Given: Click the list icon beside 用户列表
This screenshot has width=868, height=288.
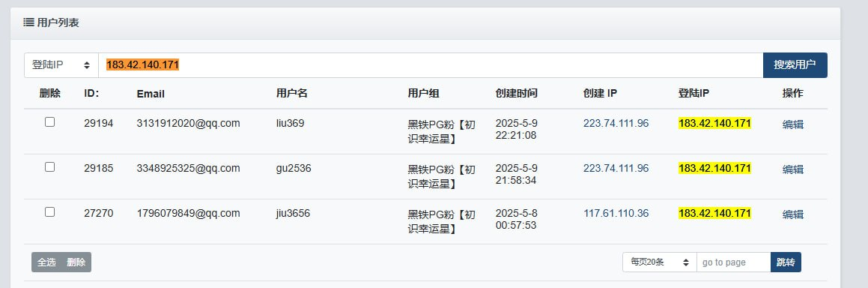Looking at the screenshot, I should point(28,22).
